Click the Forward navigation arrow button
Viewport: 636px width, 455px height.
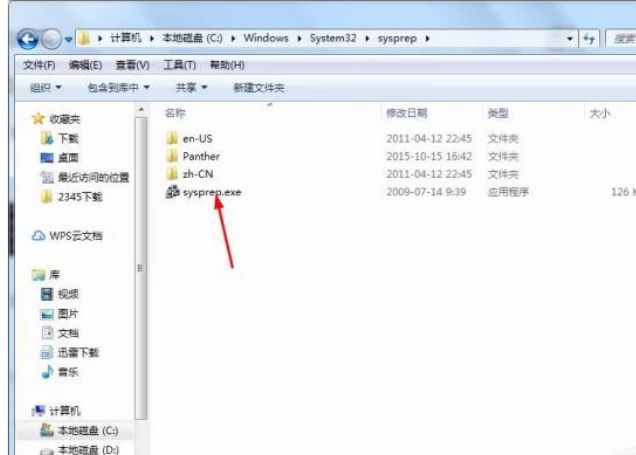pyautogui.click(x=52, y=39)
